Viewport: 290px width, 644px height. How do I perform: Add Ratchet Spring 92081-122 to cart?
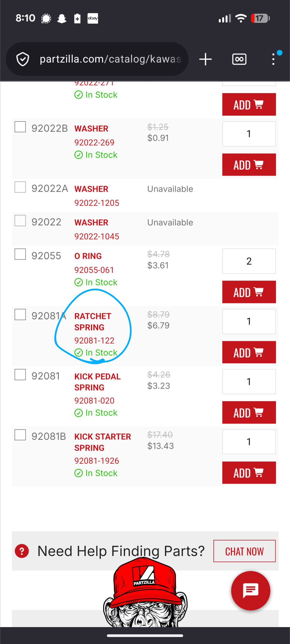coord(249,352)
